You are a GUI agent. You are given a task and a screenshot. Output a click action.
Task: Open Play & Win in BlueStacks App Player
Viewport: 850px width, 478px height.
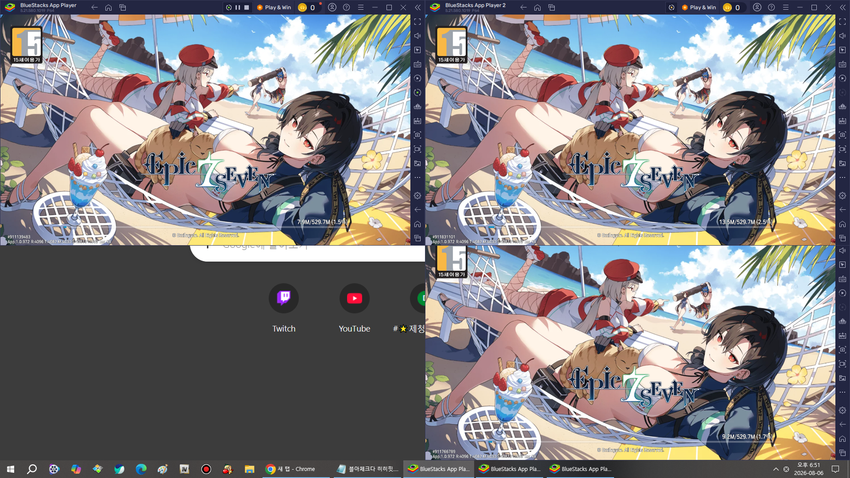(x=274, y=8)
